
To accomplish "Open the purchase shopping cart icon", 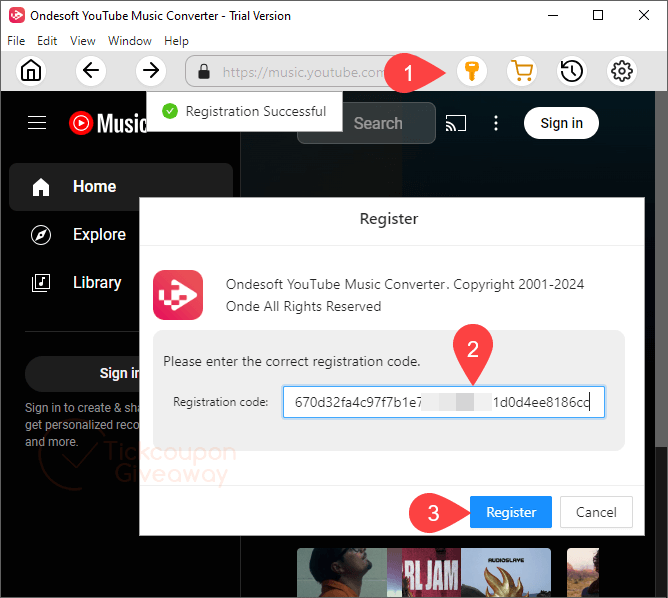I will click(x=522, y=71).
